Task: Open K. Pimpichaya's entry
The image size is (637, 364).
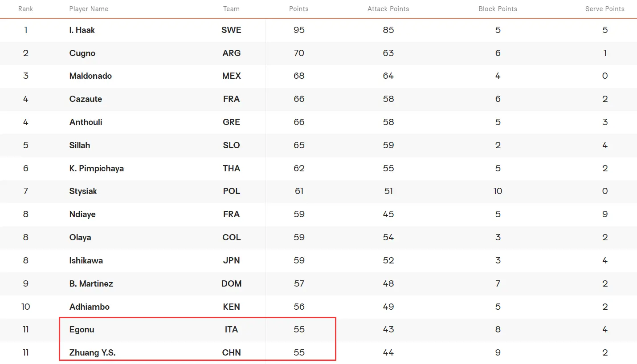Action: [97, 168]
